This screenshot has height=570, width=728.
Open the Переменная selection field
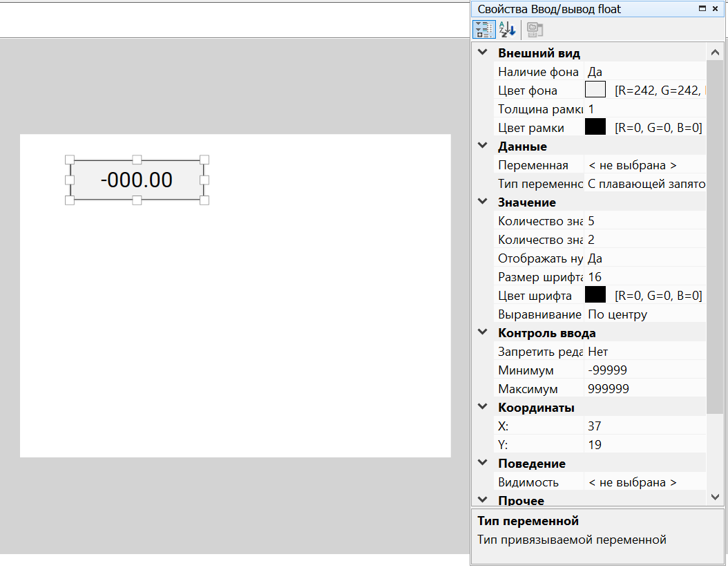pyautogui.click(x=642, y=165)
